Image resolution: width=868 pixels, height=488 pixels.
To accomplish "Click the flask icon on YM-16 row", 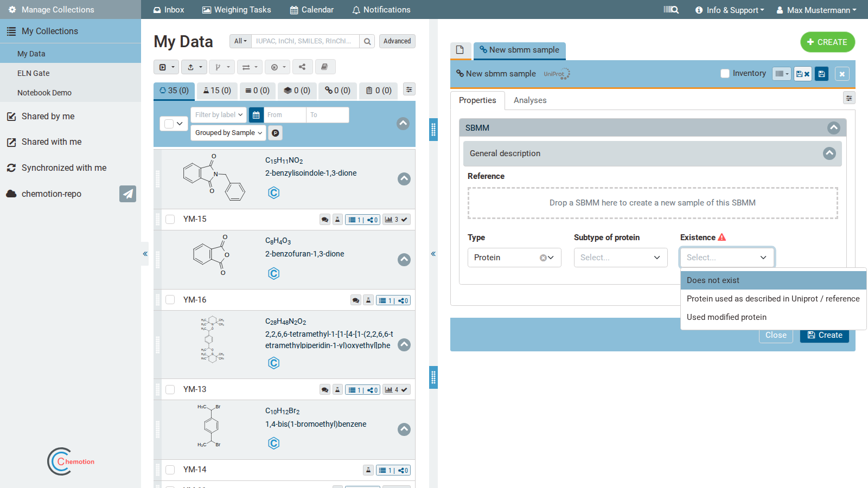I will pyautogui.click(x=368, y=300).
